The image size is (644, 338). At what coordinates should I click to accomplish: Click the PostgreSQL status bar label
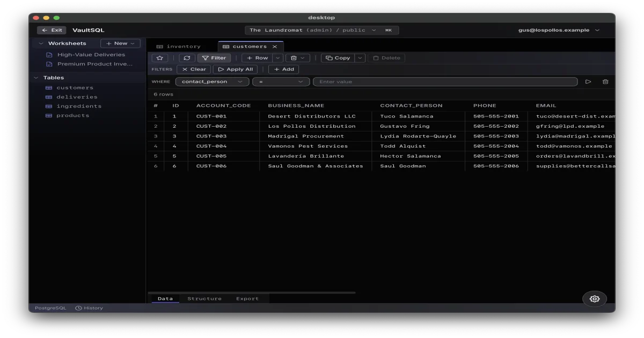pos(50,308)
